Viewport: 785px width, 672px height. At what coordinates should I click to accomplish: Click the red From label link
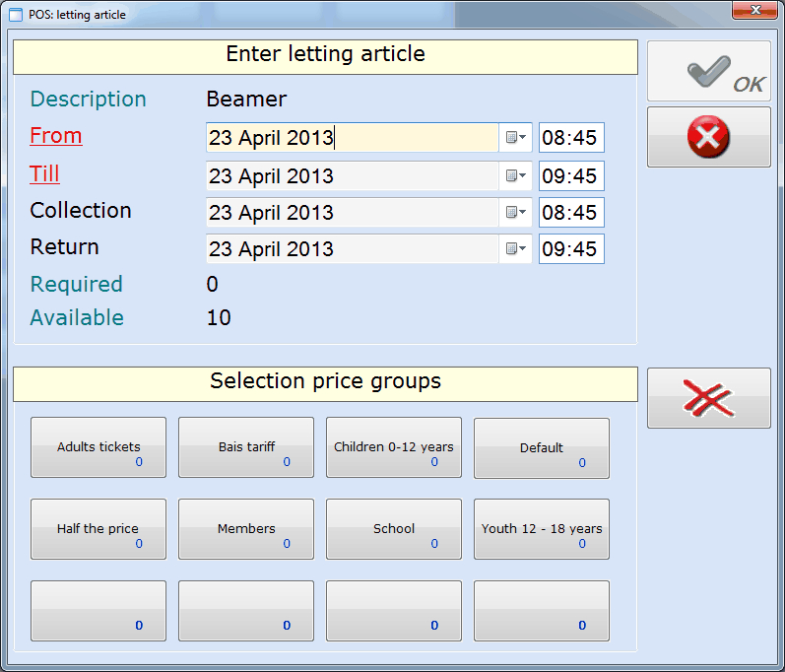tap(56, 136)
